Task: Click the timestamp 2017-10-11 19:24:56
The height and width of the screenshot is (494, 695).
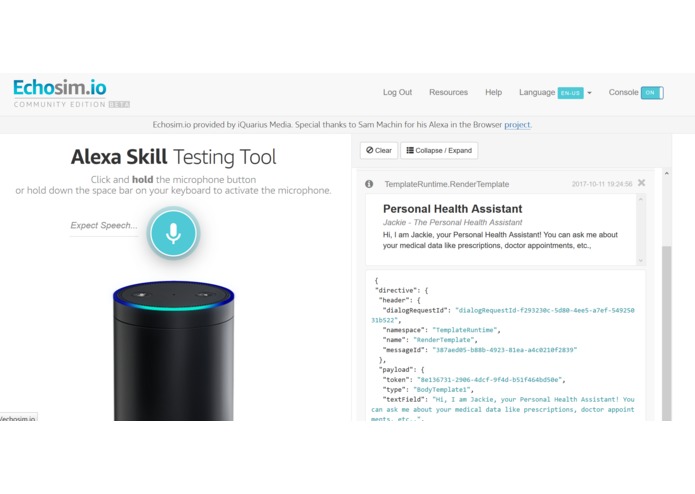Action: coord(602,184)
